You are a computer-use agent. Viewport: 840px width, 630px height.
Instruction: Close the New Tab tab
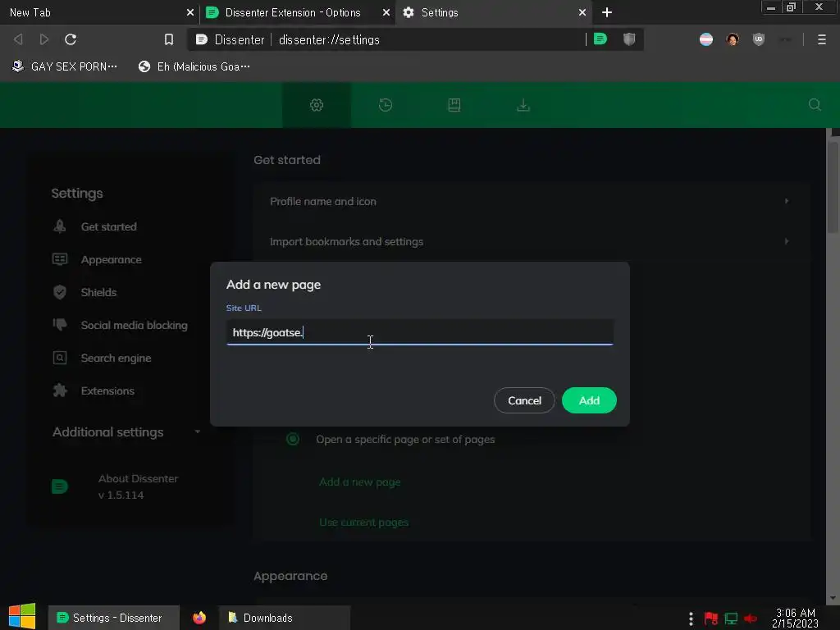pos(190,12)
